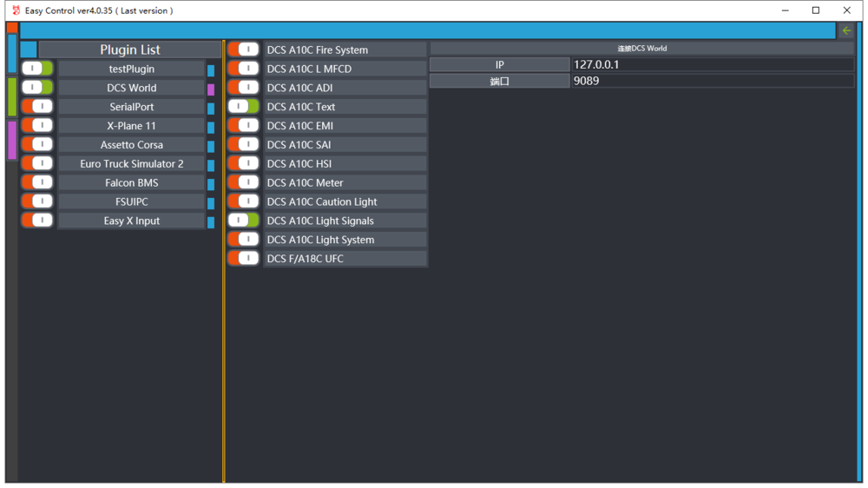Screen dimensions: 868x488
Task: Select the DCS World plugin entry
Action: (132, 88)
